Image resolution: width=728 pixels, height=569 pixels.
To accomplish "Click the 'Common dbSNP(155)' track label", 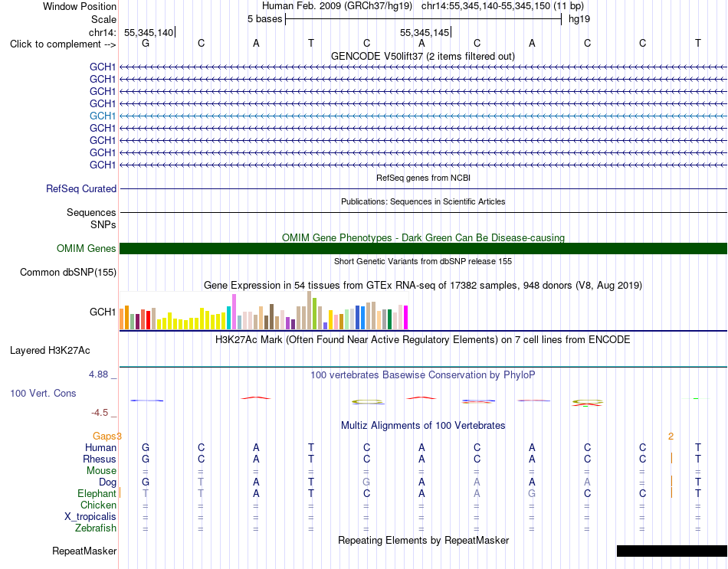I will (x=68, y=272).
